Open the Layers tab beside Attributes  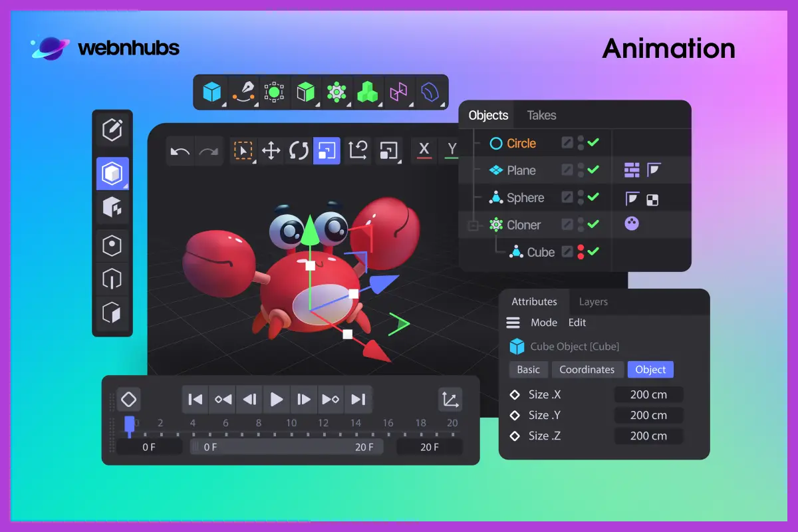[x=593, y=301]
